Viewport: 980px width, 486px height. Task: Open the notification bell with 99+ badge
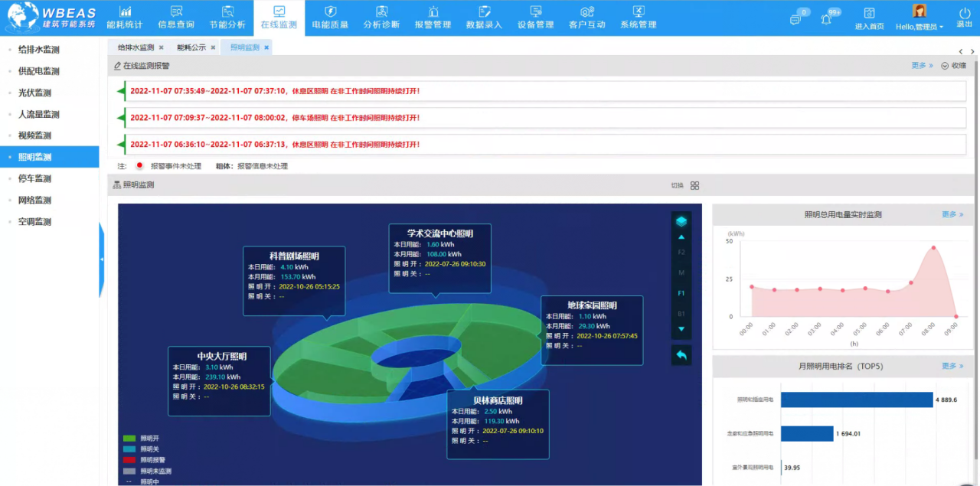point(826,19)
